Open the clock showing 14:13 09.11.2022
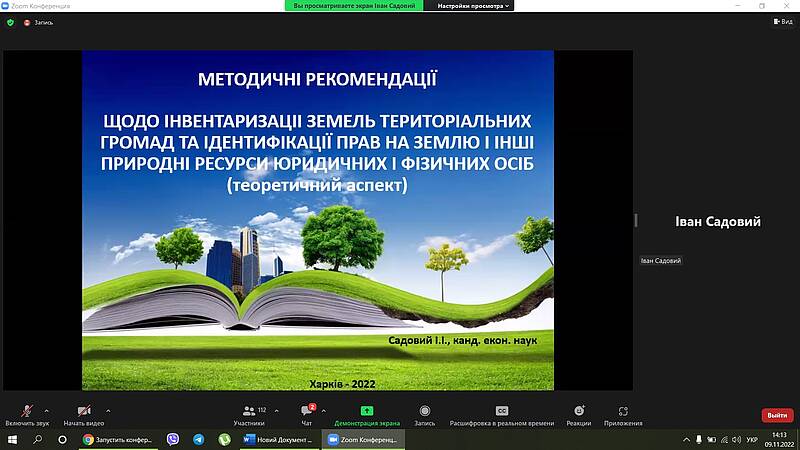 pyautogui.click(x=779, y=440)
